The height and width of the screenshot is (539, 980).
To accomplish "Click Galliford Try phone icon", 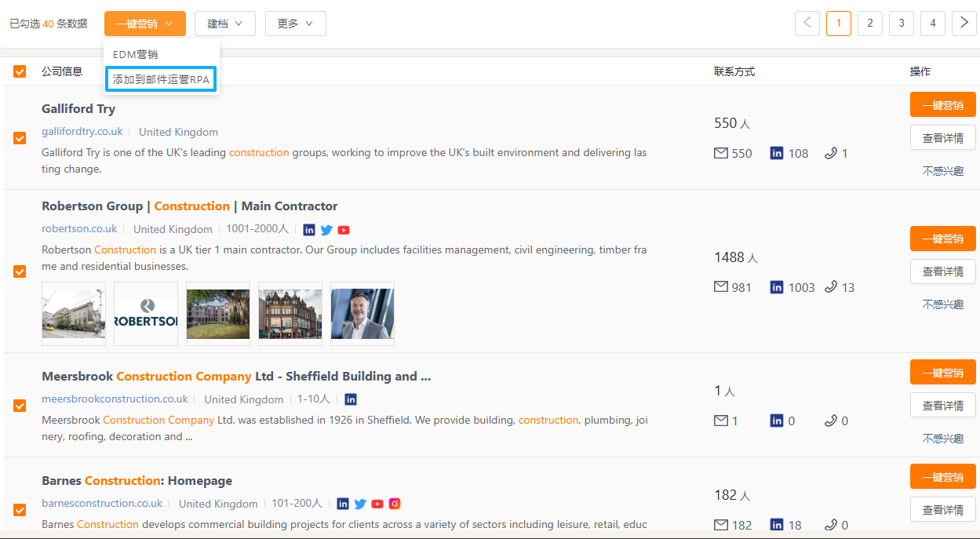I will [831, 153].
